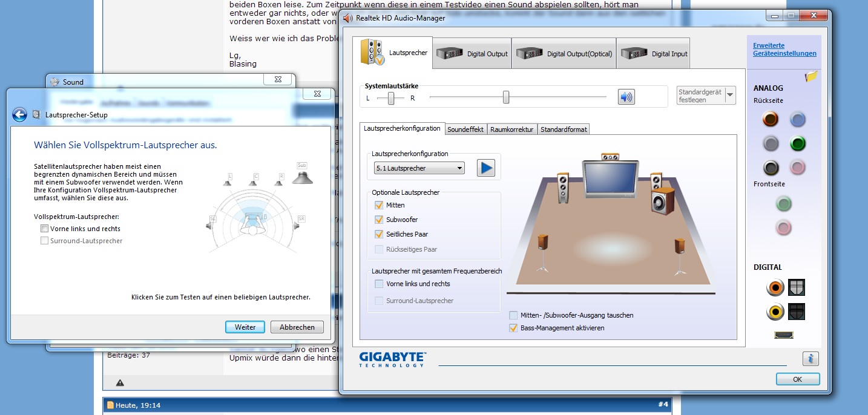Screen dimensions: 868x415
Task: Go back in the Lautsprecher-Setup wizard
Action: pos(19,114)
